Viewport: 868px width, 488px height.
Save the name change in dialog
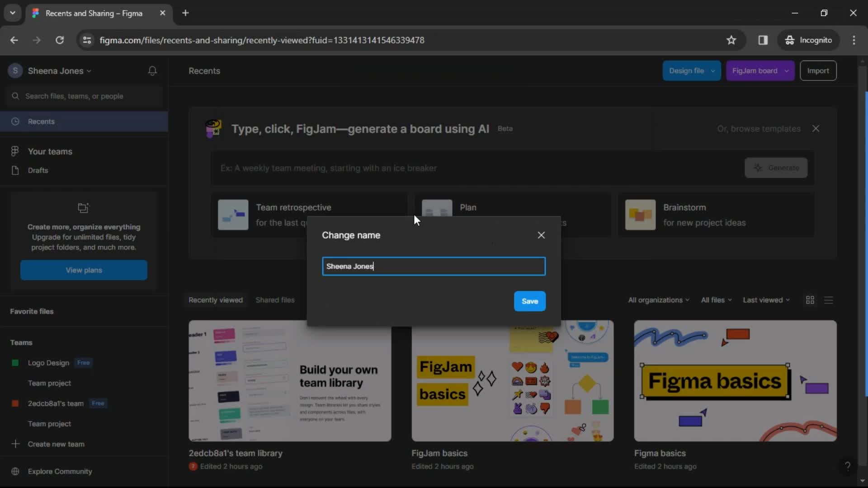point(530,301)
